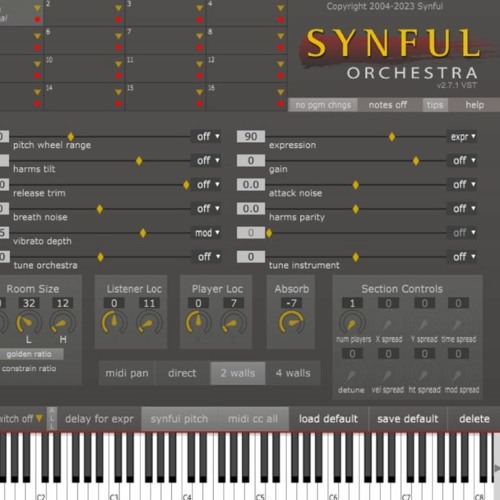Open attack noise controller dropdown
Image resolution: width=500 pixels, height=500 pixels.
coord(462,184)
